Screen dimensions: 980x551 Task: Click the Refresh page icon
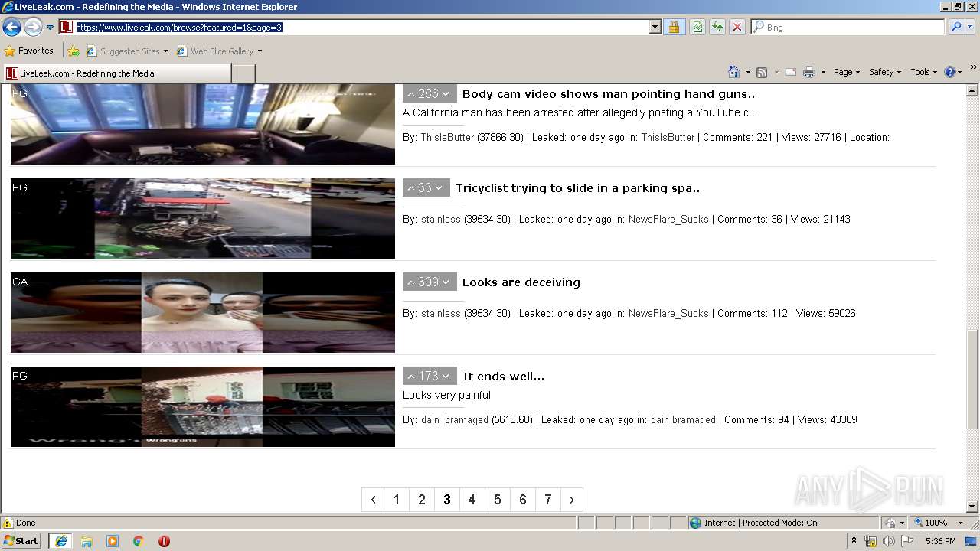[717, 27]
